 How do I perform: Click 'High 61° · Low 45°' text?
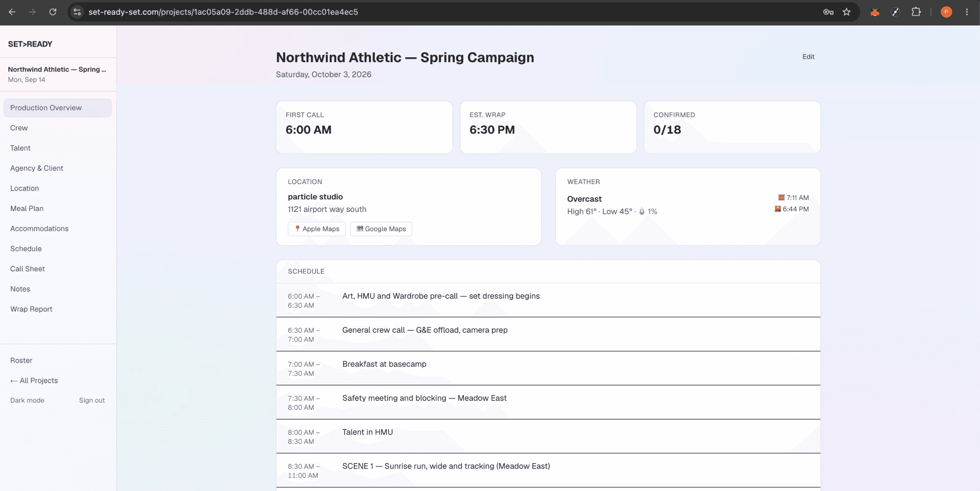[x=600, y=211]
